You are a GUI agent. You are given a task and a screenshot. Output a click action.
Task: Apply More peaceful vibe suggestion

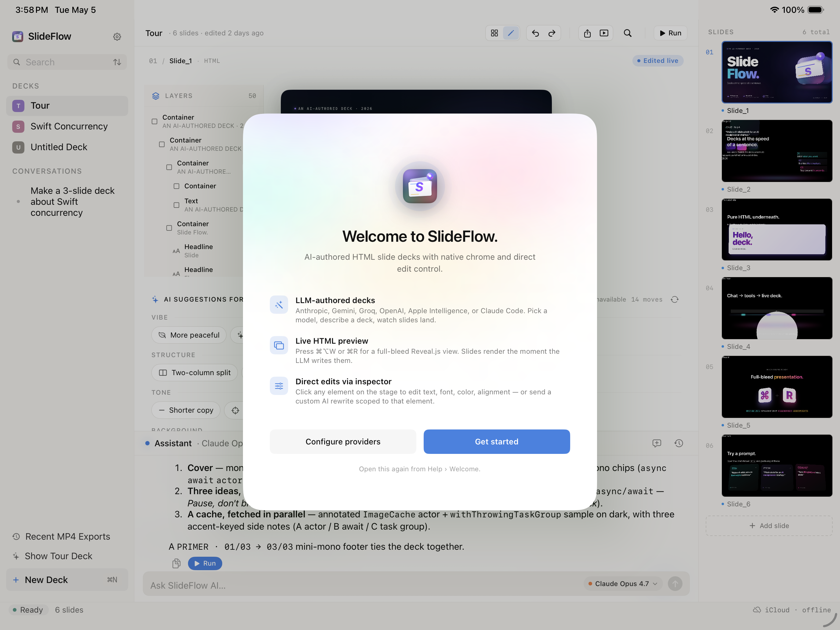189,335
